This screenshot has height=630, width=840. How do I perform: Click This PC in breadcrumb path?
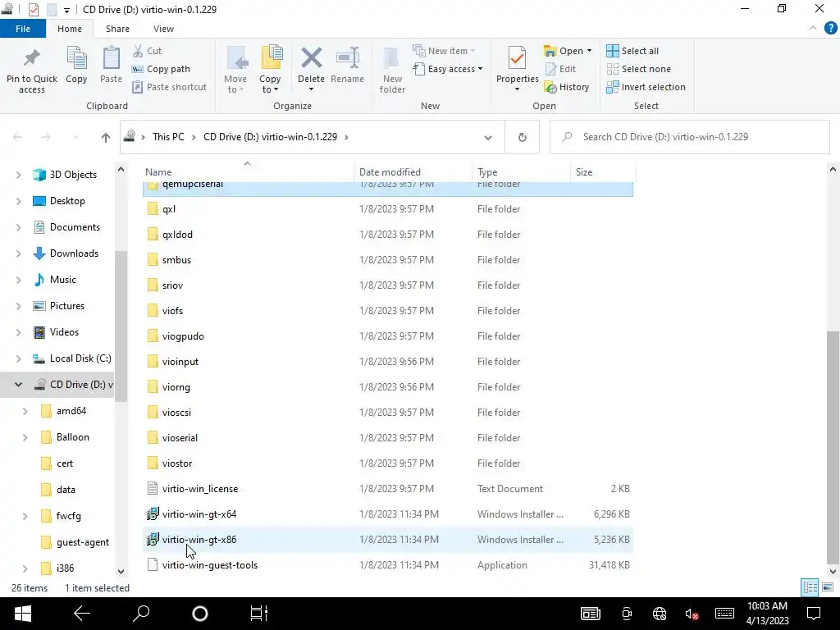point(168,137)
